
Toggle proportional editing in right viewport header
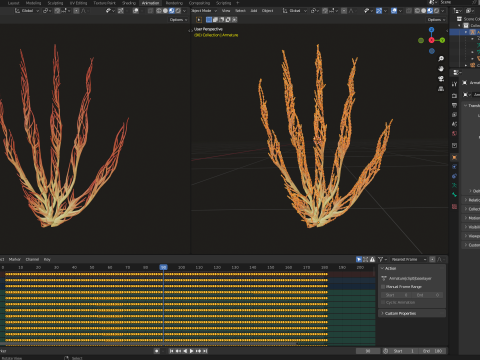[x=344, y=11]
